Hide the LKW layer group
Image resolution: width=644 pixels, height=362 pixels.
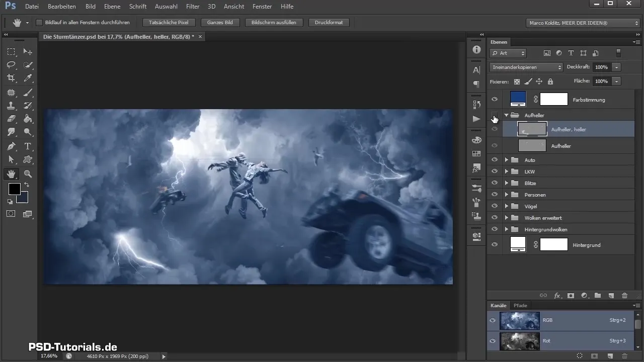pos(494,171)
